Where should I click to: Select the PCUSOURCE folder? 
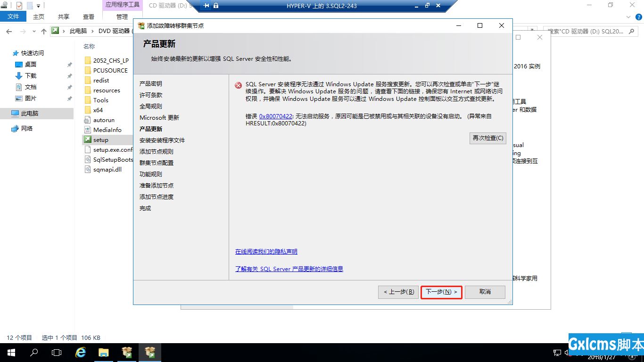pyautogui.click(x=110, y=70)
